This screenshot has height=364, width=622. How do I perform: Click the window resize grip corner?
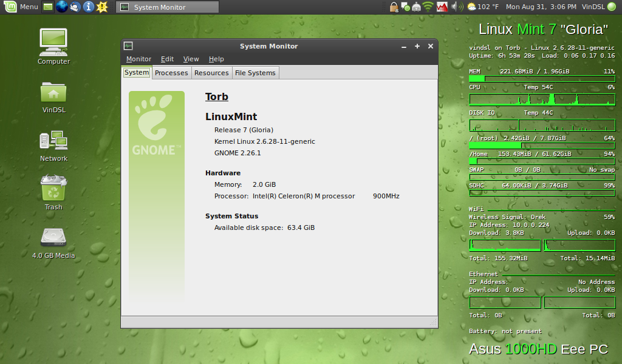pos(433,323)
